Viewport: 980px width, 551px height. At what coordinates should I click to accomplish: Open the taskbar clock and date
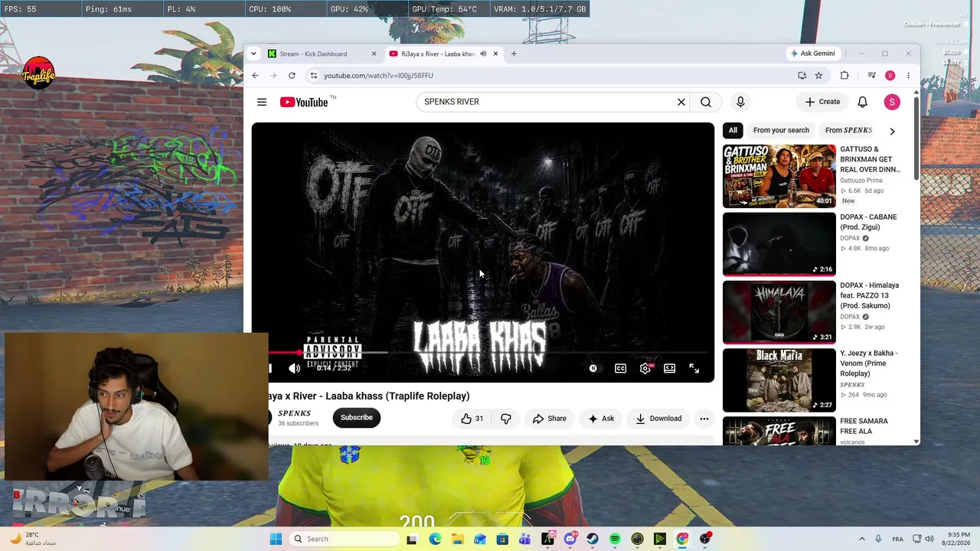[958, 539]
